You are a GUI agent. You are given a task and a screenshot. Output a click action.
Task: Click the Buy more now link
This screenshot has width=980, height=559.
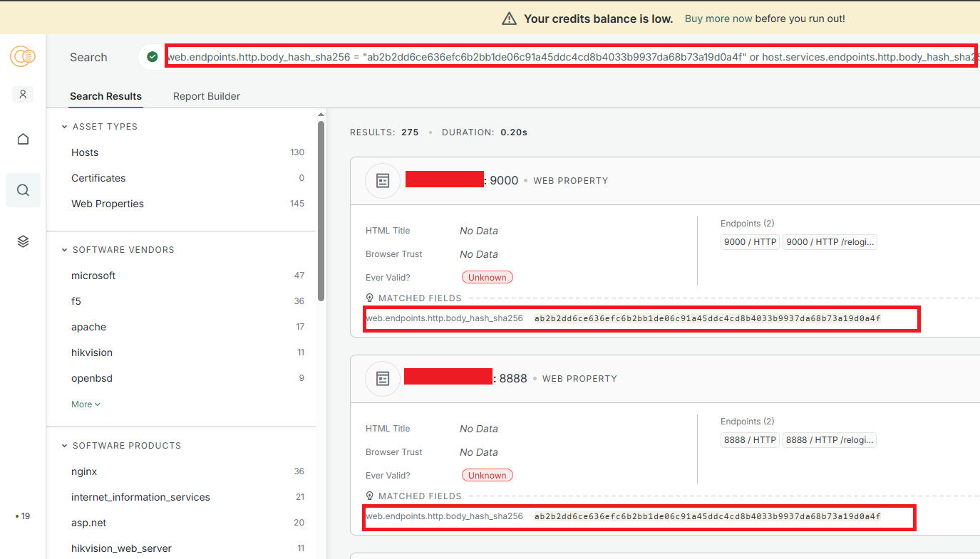[x=718, y=19]
